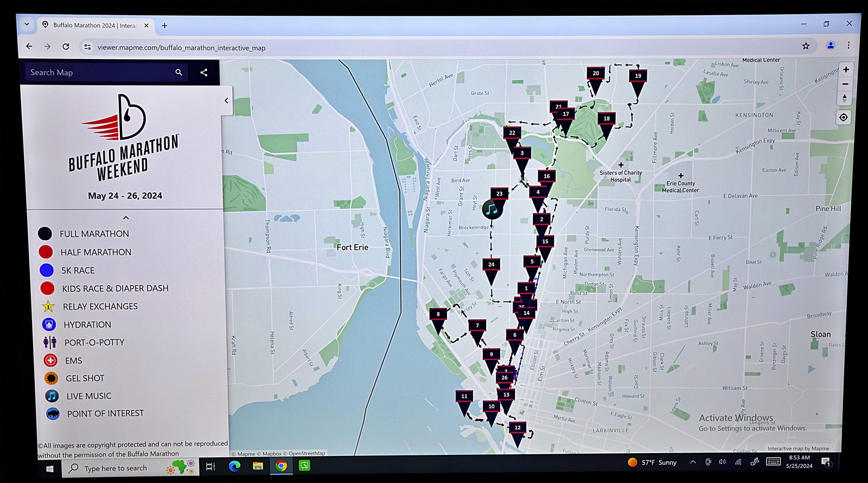Image resolution: width=868 pixels, height=483 pixels.
Task: Click the taskbar Type here to search box
Action: pyautogui.click(x=130, y=468)
